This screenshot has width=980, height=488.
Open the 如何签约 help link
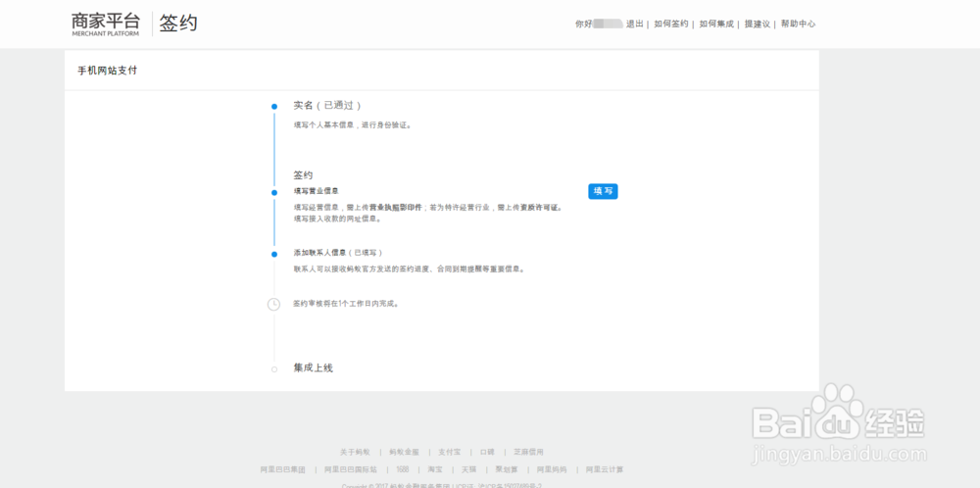pyautogui.click(x=670, y=24)
